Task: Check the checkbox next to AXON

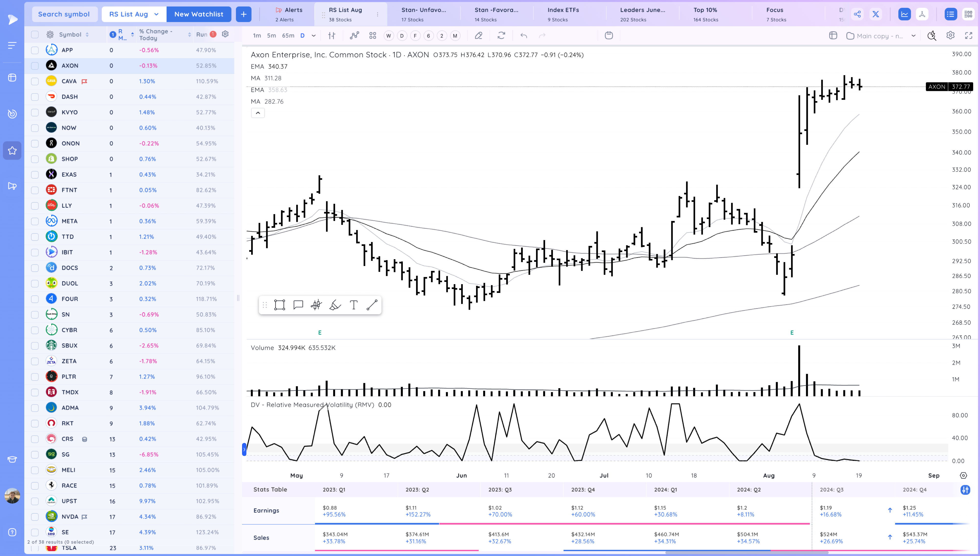Action: click(x=35, y=65)
